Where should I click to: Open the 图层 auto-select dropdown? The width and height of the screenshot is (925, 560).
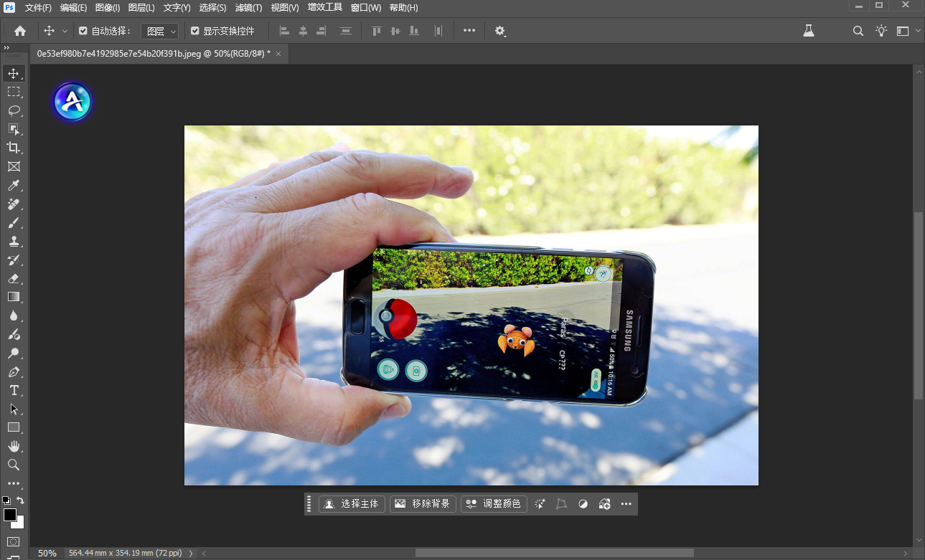160,31
